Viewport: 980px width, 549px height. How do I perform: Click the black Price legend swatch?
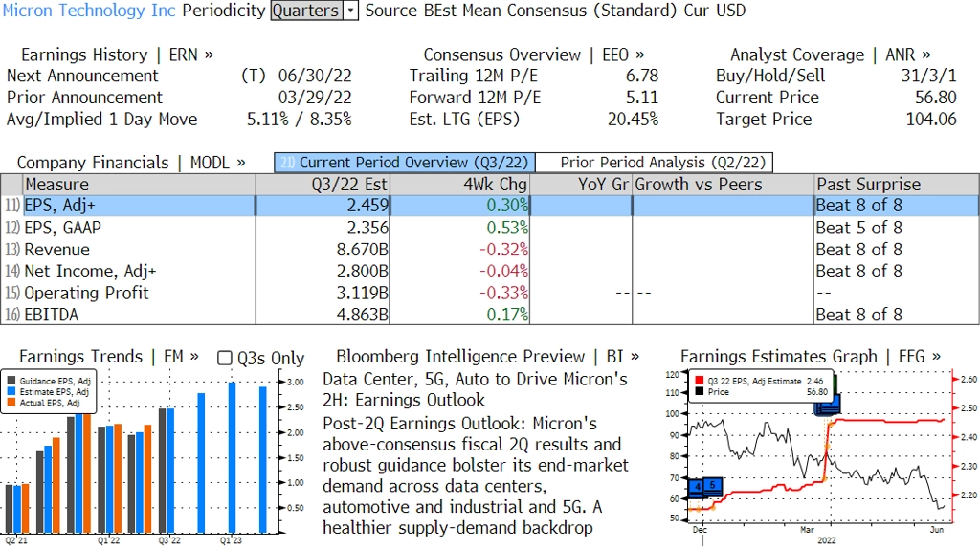700,391
